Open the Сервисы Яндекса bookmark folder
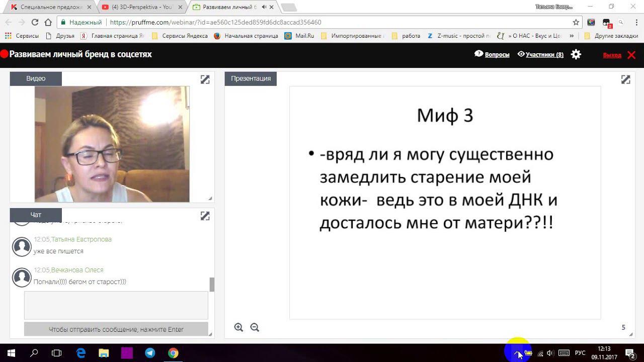The width and height of the screenshot is (644, 362). point(180,36)
